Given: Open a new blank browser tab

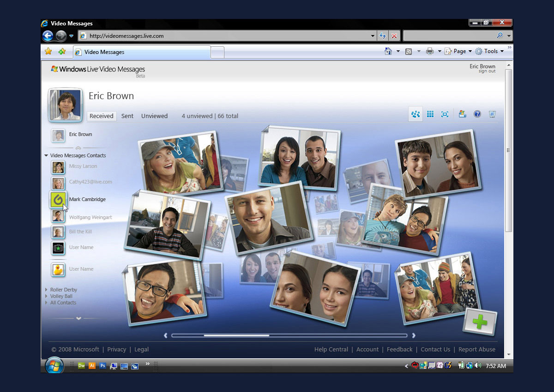Looking at the screenshot, I should [x=217, y=53].
